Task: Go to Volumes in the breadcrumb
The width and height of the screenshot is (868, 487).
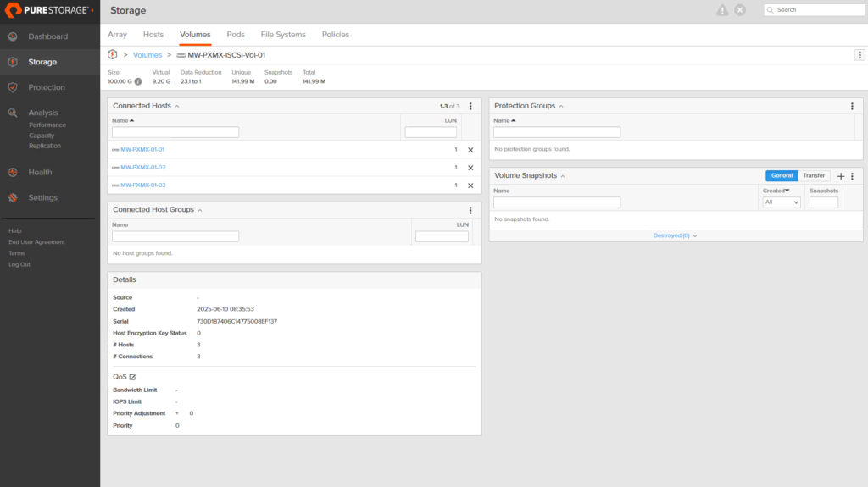Action: coord(147,55)
